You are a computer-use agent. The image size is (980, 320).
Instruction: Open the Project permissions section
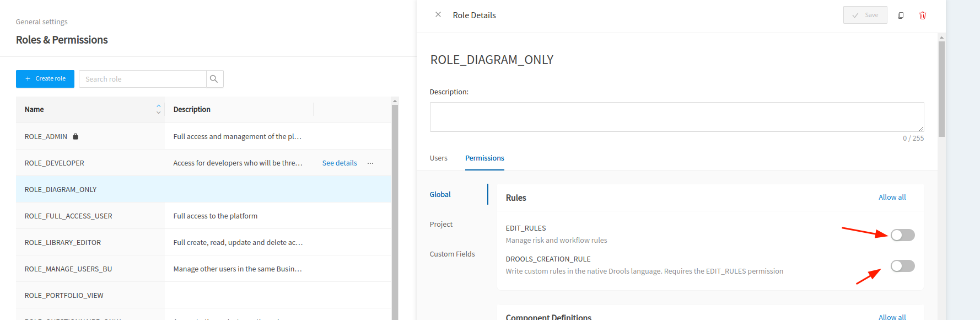click(441, 224)
